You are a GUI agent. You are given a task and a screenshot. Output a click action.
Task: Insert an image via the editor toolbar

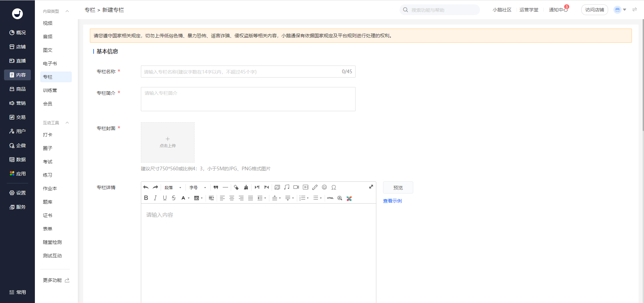pyautogui.click(x=277, y=187)
